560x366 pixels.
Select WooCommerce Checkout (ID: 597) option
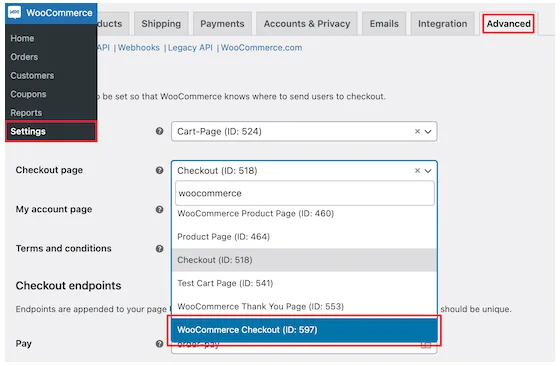point(304,330)
